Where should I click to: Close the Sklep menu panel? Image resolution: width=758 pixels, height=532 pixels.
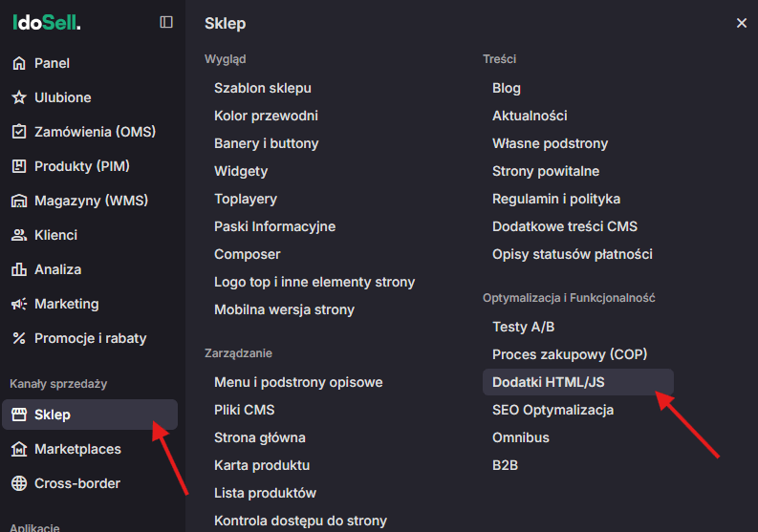coord(742,23)
